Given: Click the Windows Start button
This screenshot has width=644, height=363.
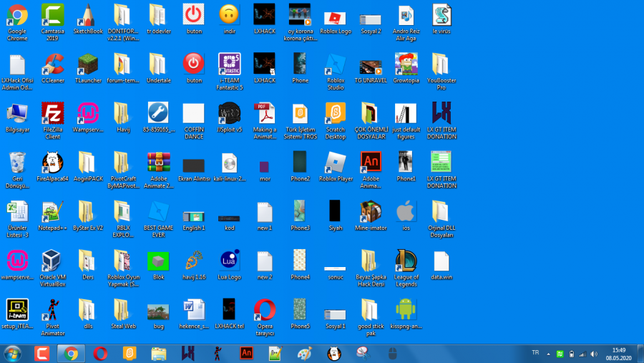Looking at the screenshot, I should coord(13,353).
